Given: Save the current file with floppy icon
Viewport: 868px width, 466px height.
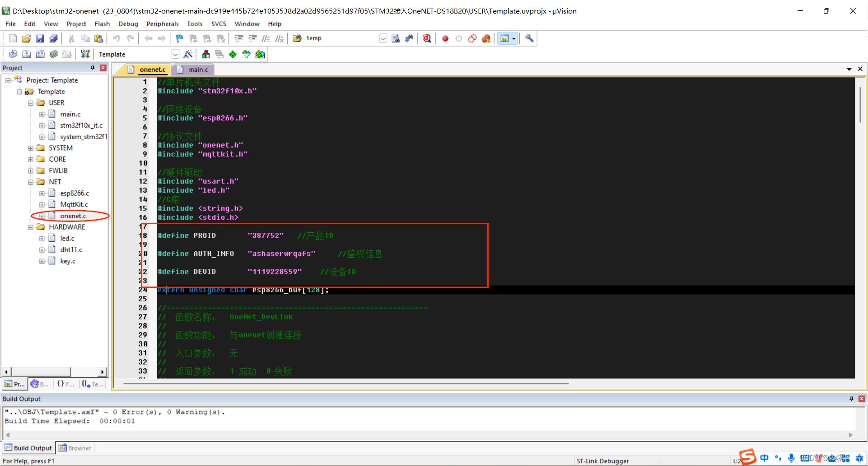Looking at the screenshot, I should pos(40,39).
